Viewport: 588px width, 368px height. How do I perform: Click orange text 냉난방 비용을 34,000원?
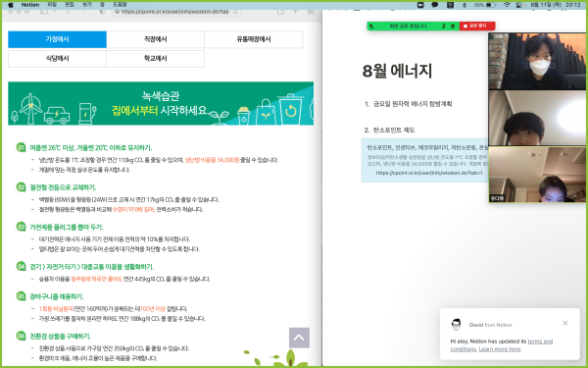(x=212, y=160)
